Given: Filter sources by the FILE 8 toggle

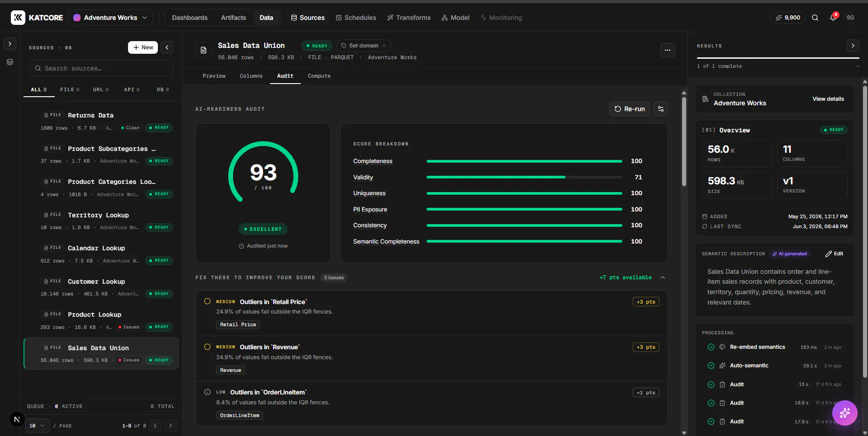Looking at the screenshot, I should click(70, 89).
